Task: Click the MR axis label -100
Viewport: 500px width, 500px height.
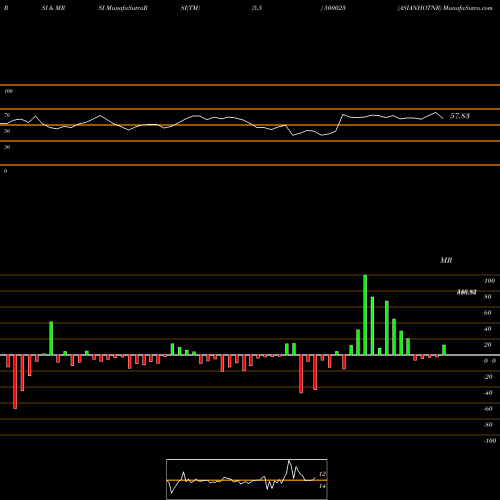Action: pos(489,441)
